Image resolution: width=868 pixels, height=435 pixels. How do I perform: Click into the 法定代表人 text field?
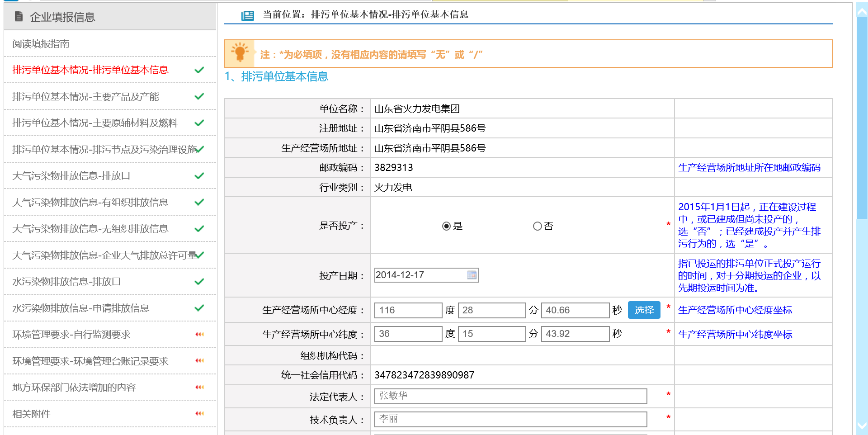(510, 396)
